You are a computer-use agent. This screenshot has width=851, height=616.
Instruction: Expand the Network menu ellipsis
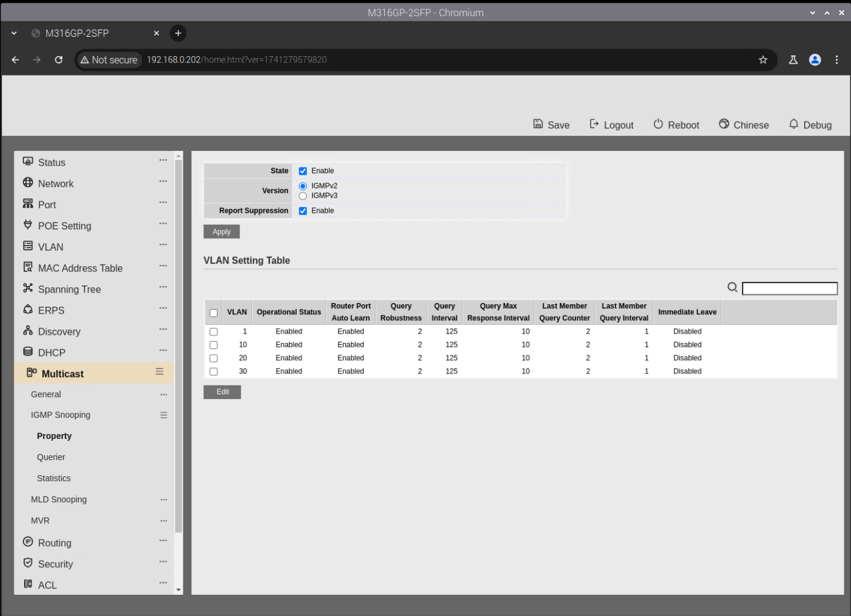(163, 181)
